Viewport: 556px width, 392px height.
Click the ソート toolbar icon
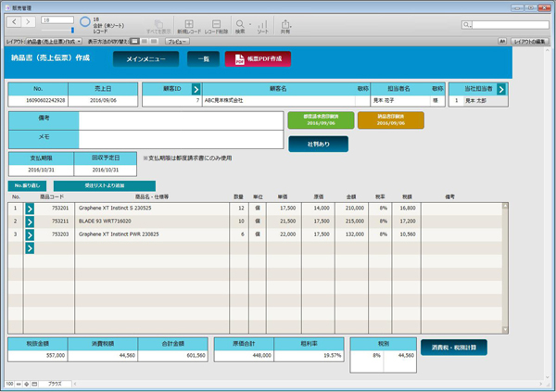[x=262, y=26]
